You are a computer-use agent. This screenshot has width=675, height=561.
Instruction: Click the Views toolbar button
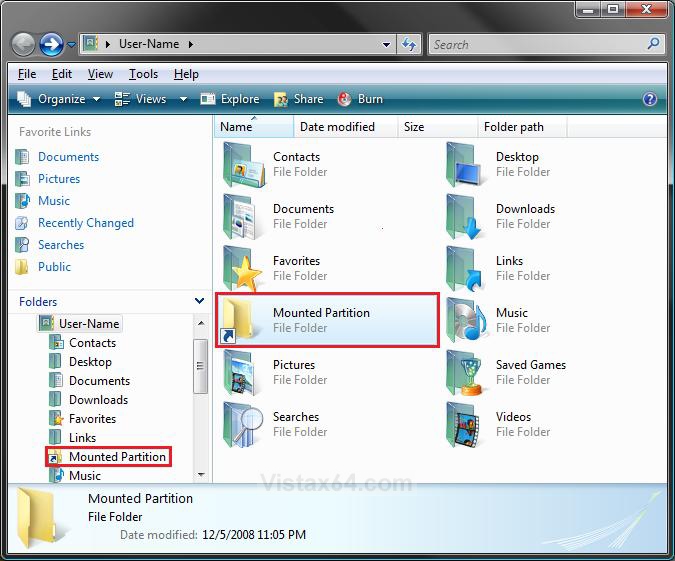point(141,99)
